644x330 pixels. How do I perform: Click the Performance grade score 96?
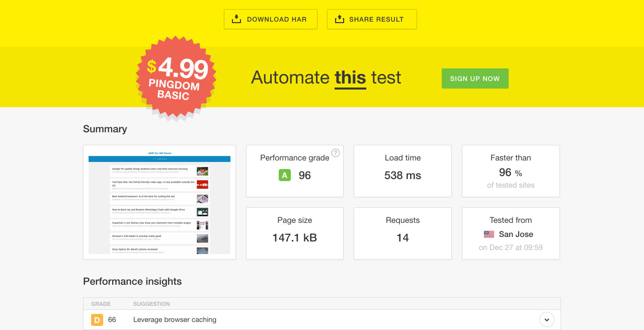pos(304,175)
